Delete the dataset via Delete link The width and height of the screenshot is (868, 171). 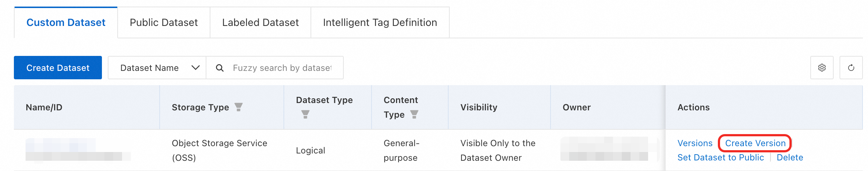pyautogui.click(x=790, y=157)
